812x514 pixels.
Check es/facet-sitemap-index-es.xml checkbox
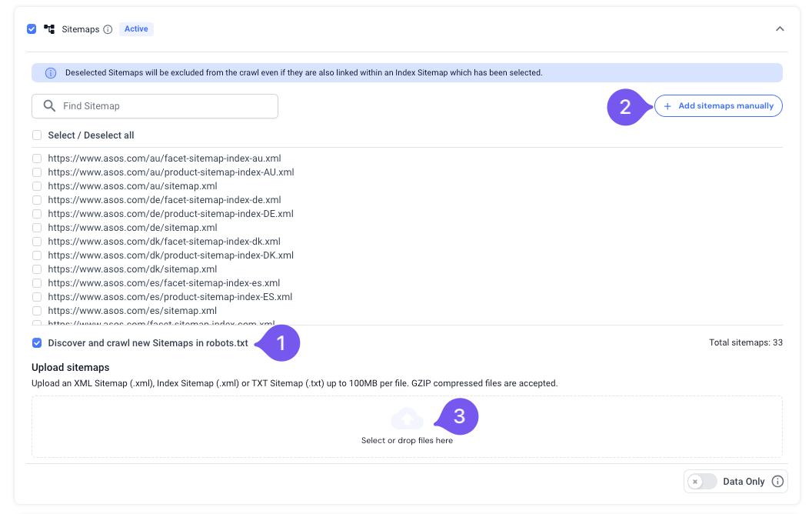(x=37, y=283)
